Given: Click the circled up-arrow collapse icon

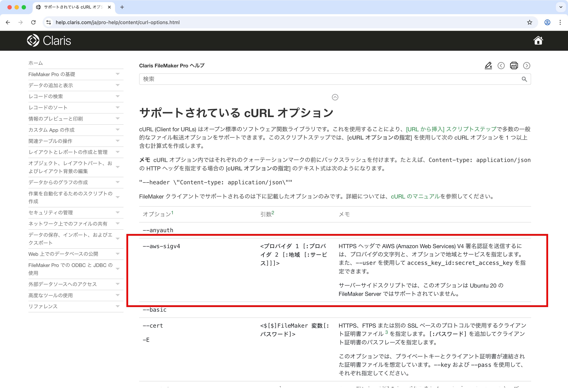Looking at the screenshot, I should click(335, 97).
